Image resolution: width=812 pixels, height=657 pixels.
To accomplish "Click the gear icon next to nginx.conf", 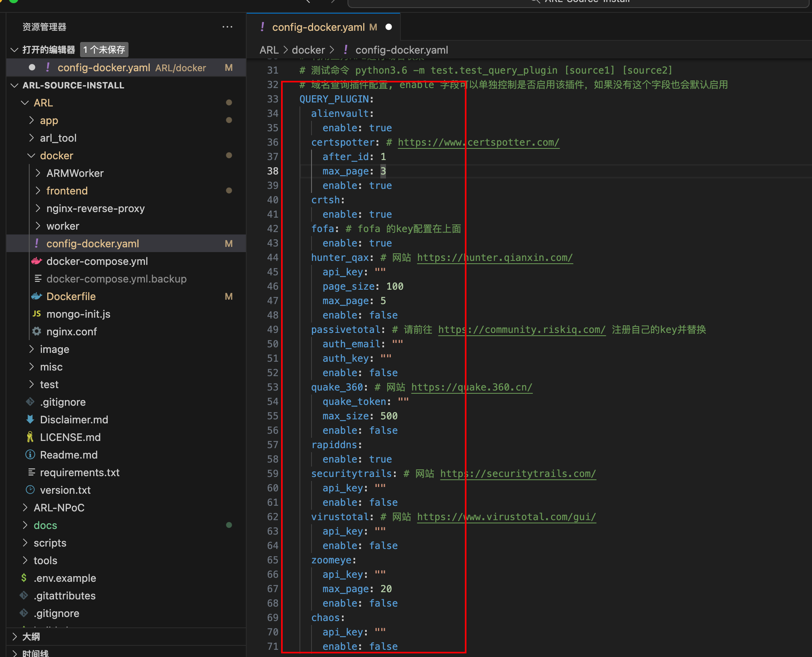I will (36, 332).
